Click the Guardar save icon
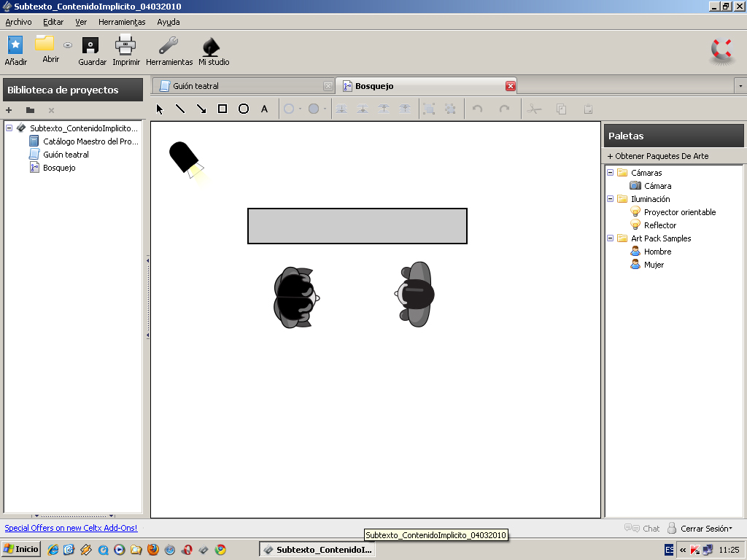Viewport: 747px width, 560px height. tap(90, 46)
